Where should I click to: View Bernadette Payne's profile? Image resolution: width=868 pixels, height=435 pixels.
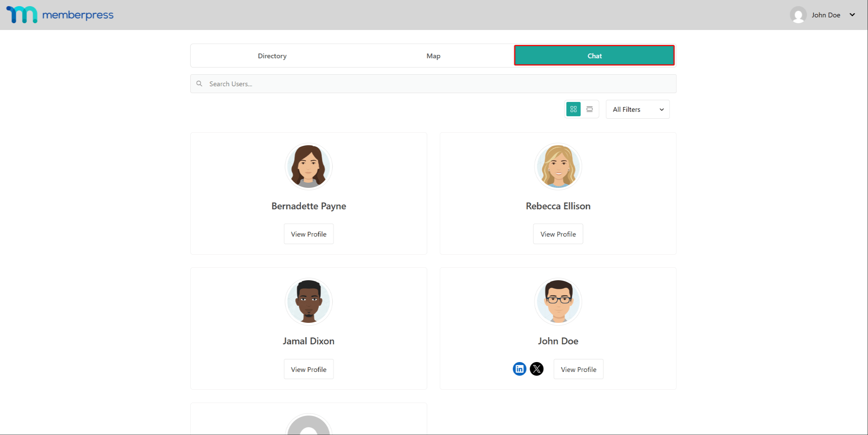pos(308,234)
